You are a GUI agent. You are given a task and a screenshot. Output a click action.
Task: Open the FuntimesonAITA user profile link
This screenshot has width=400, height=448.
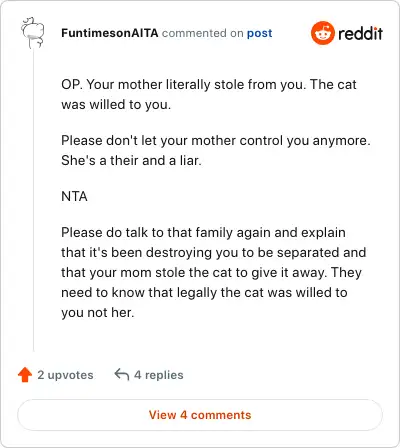click(x=110, y=33)
